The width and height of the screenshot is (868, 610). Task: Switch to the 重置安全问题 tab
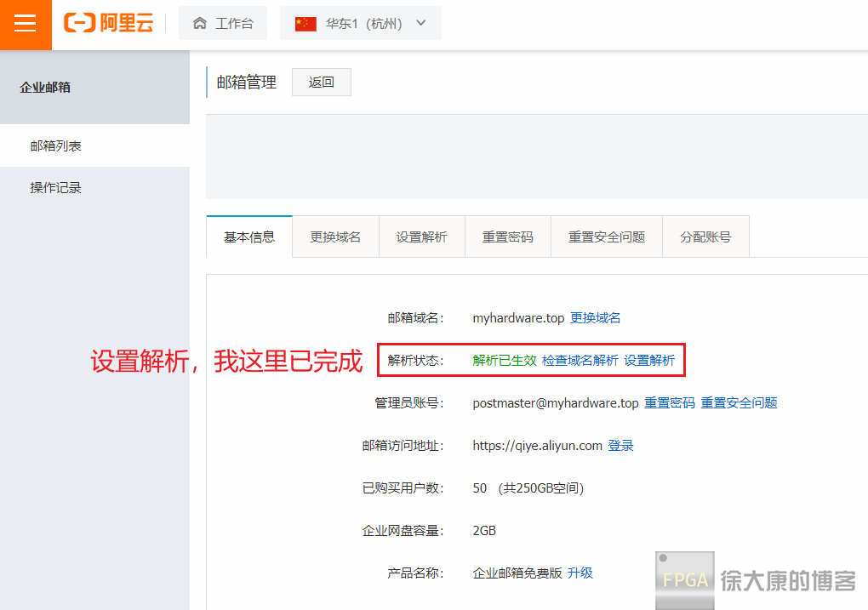click(607, 237)
